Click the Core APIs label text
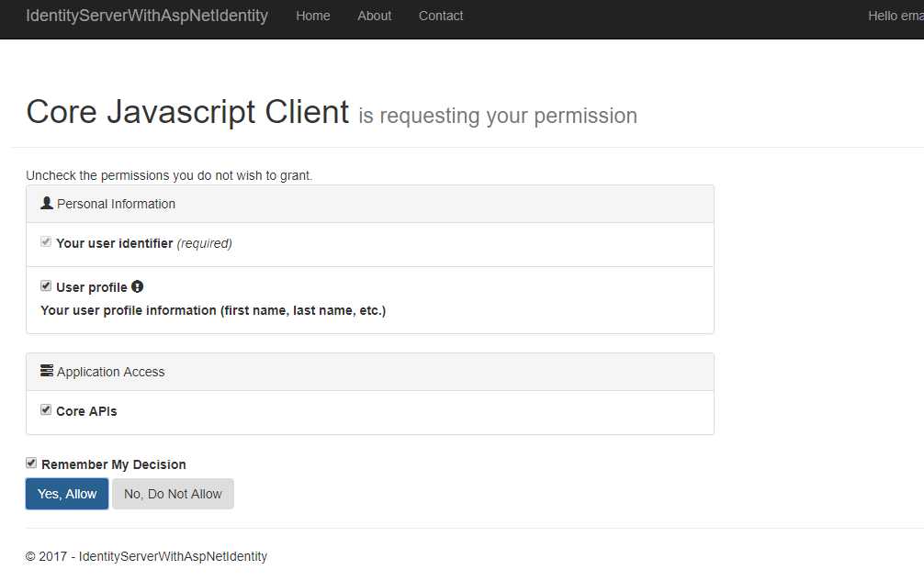924x581 pixels. click(x=86, y=411)
